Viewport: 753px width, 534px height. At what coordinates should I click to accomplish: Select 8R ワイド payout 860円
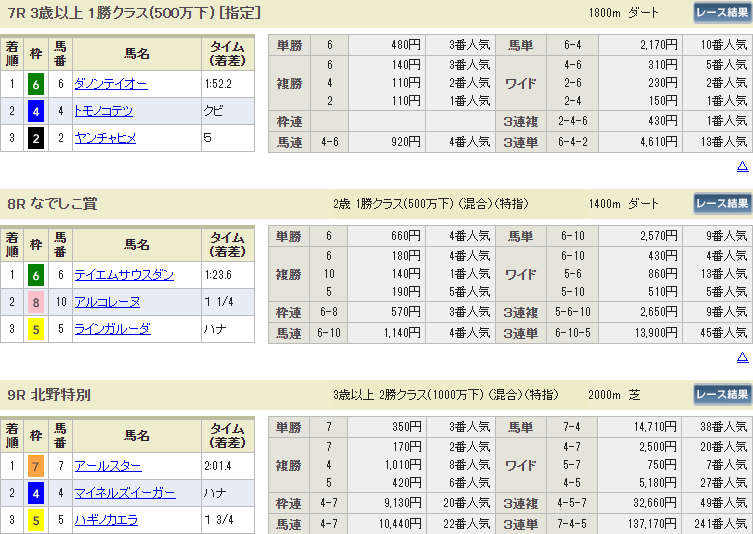(663, 274)
